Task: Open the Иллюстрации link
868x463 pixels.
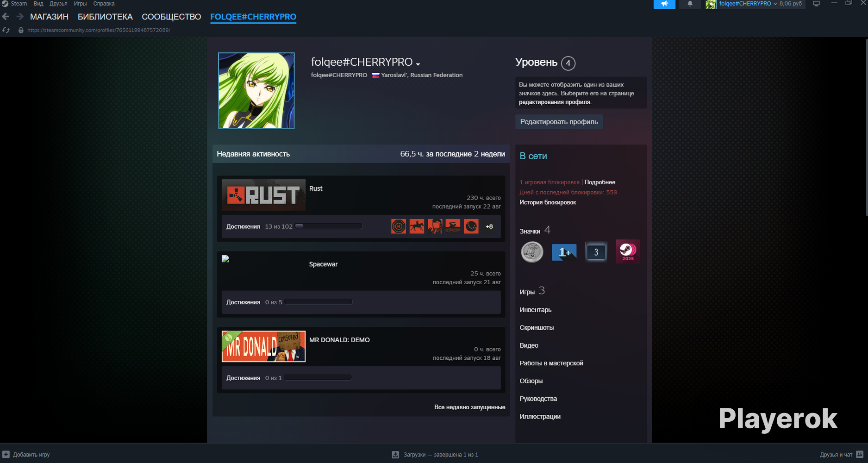Action: tap(540, 417)
